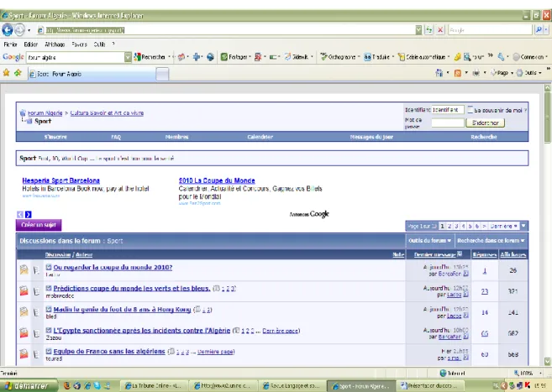Viewport: 552px width, 392px height.
Task: Open thread Prédictions coupe du monde les verts
Action: (132, 288)
